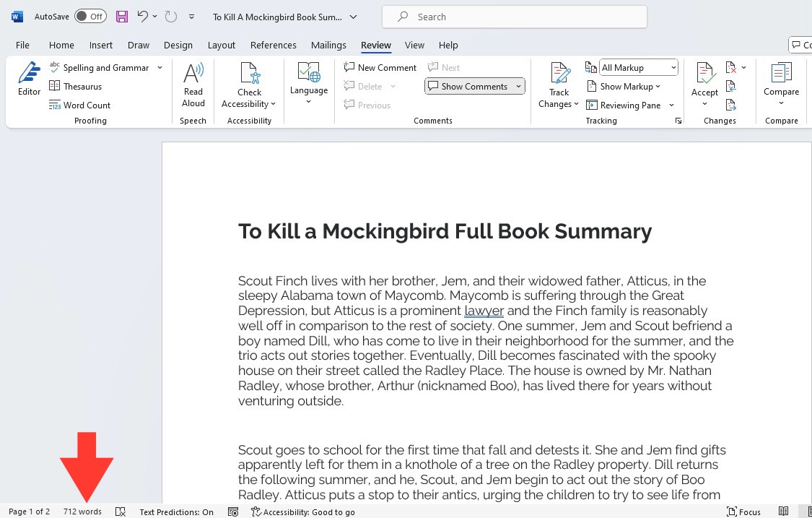Add a New Comment
The height and width of the screenshot is (518, 812).
click(380, 67)
